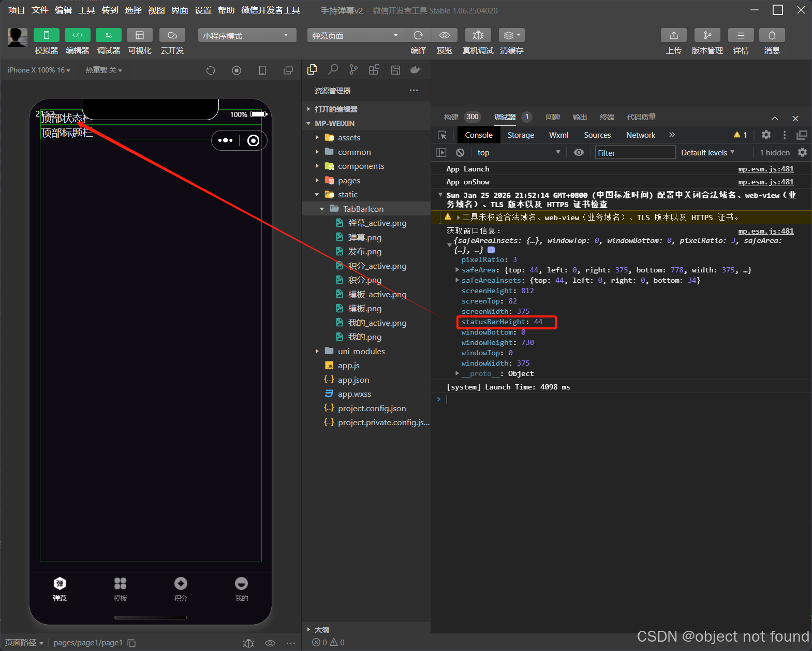This screenshot has height=651, width=812.
Task: Start real device debugging bug icon
Action: coord(478,35)
